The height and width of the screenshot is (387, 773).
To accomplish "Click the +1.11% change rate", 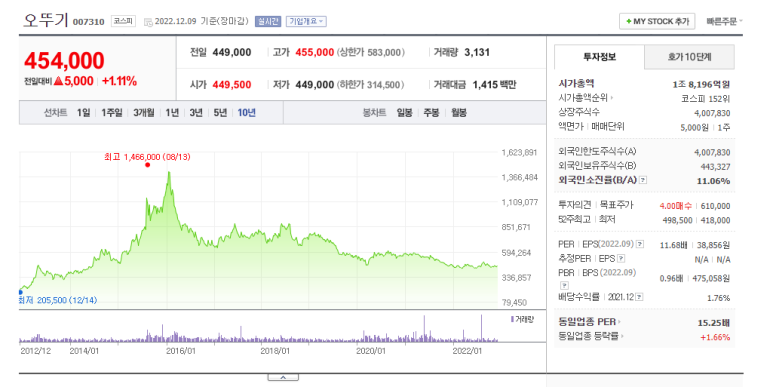I will [119, 81].
